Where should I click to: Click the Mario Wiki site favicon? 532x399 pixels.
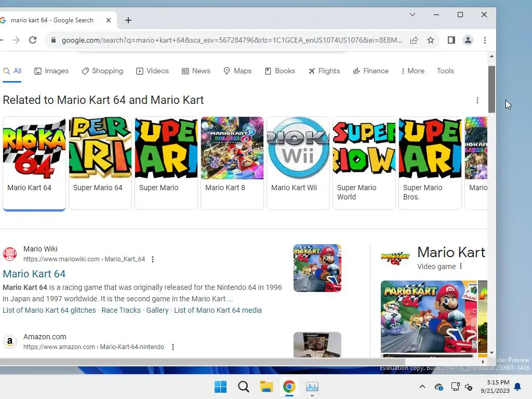[10, 254]
